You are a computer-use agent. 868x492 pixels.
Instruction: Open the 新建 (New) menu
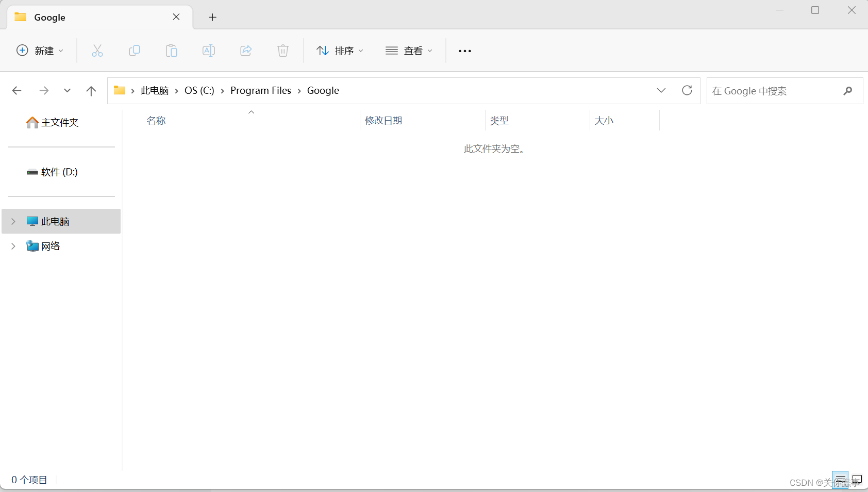pyautogui.click(x=40, y=51)
